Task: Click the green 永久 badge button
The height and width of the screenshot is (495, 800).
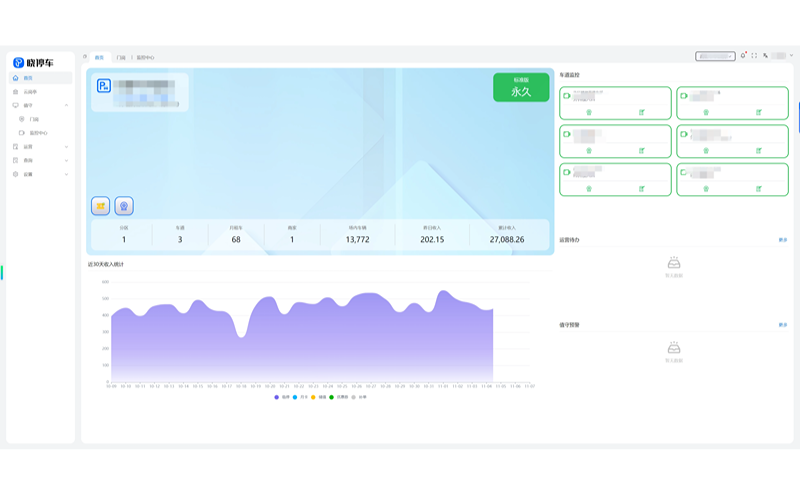Action: coord(521,87)
